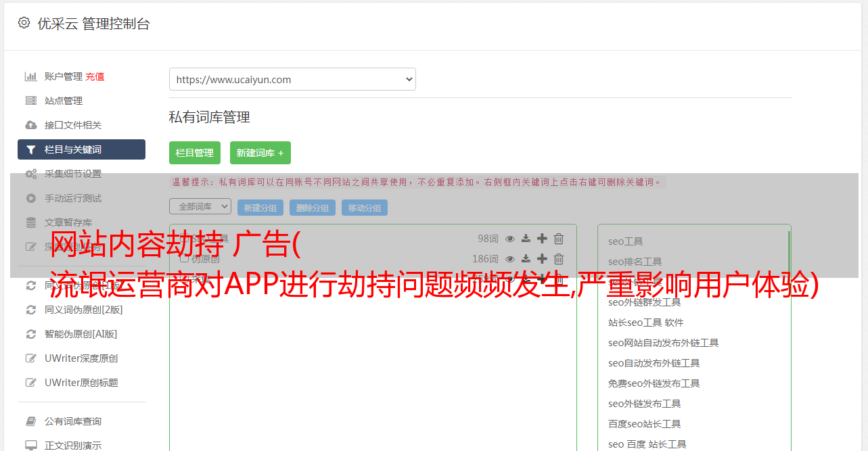The width and height of the screenshot is (868, 451).
Task: Open UWriter原创标题 in the sidebar
Action: pyautogui.click(x=81, y=383)
